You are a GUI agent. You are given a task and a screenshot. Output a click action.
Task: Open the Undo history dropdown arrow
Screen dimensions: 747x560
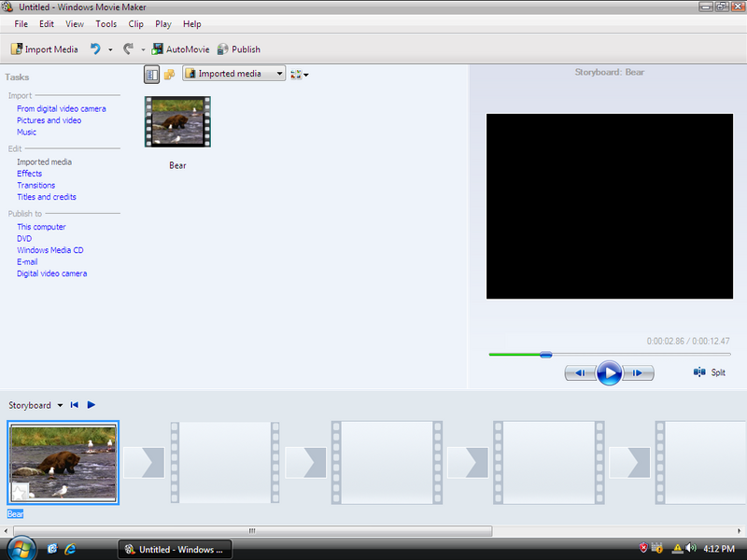(x=110, y=49)
